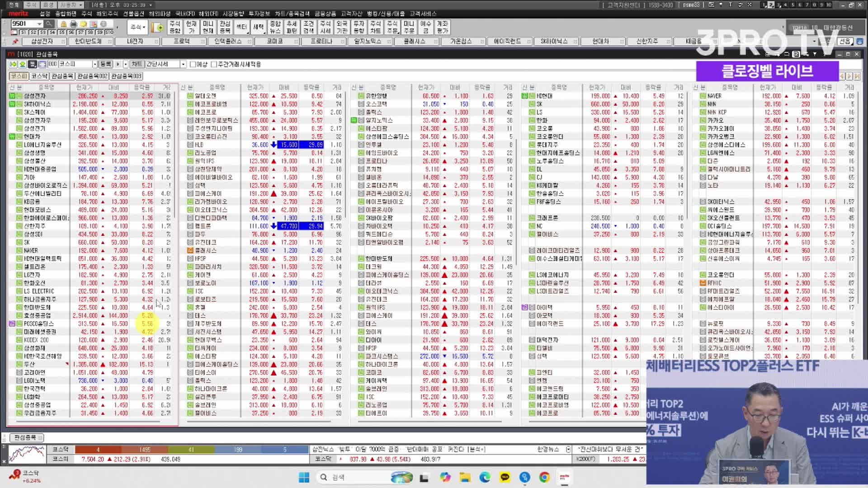Expand the 간단시세 view dropdown
Screen dimensions: 868x488
(x=183, y=64)
